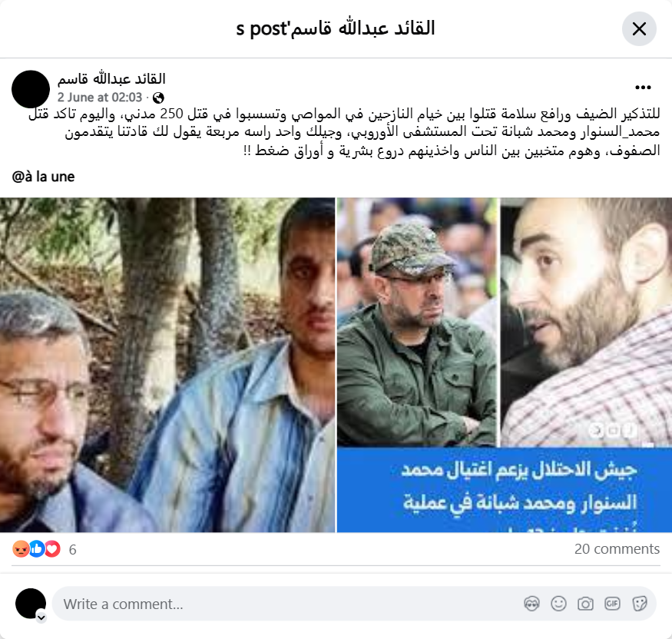Viewport: 672px width, 639px height.
Task: Expand the commenter identity switcher arrow
Action: [41, 617]
